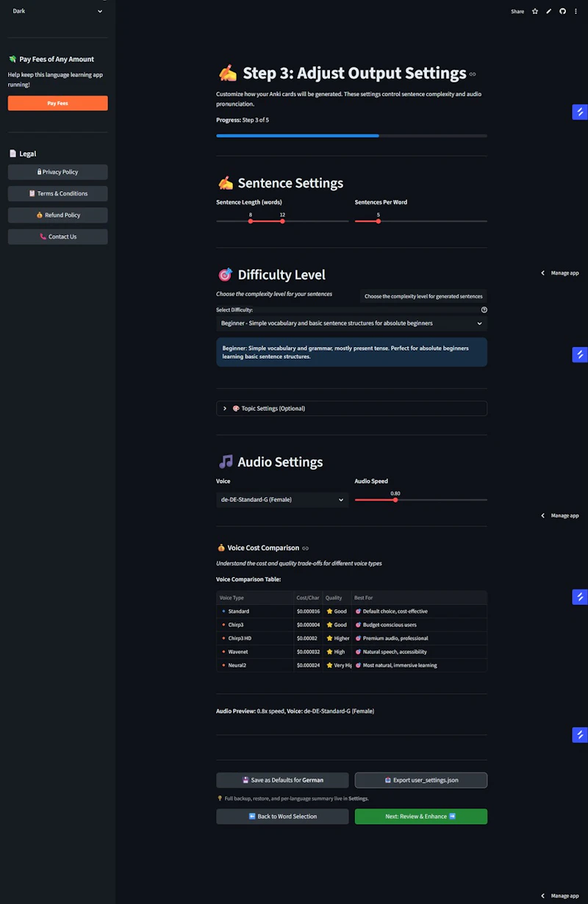
Task: Select the Neural2 voice type cell
Action: pyautogui.click(x=255, y=665)
